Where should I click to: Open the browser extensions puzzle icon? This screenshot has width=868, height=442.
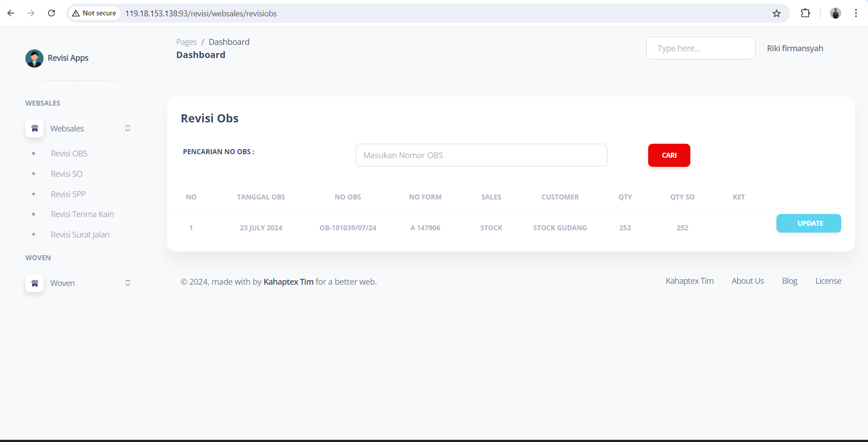pyautogui.click(x=805, y=13)
